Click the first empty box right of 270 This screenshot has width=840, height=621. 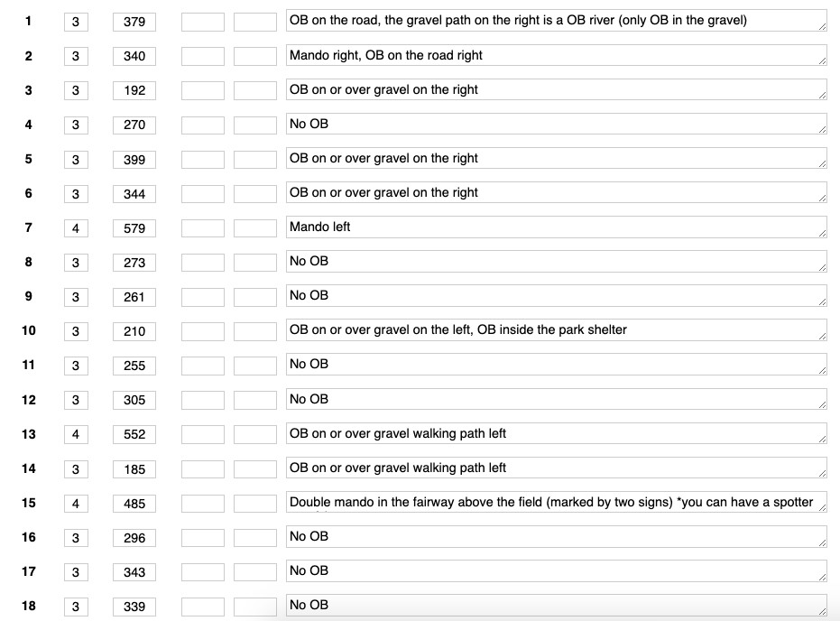(202, 125)
